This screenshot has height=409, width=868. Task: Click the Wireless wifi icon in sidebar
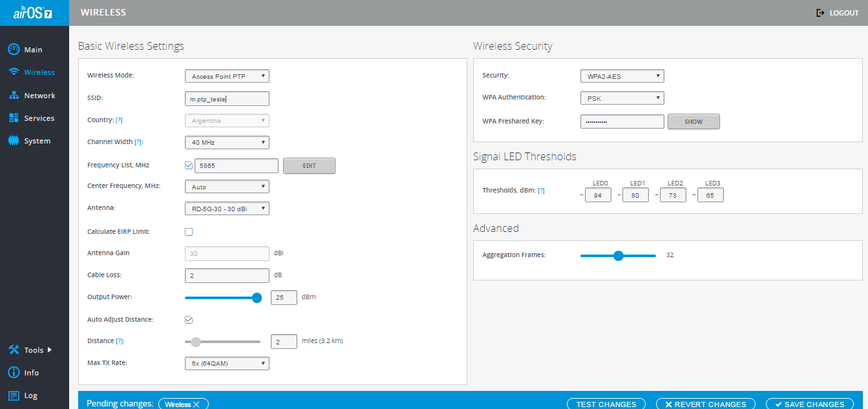[14, 72]
